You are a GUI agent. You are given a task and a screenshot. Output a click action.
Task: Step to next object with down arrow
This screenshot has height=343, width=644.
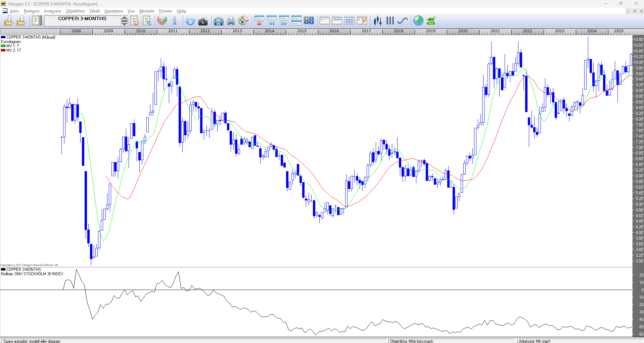coord(124,23)
